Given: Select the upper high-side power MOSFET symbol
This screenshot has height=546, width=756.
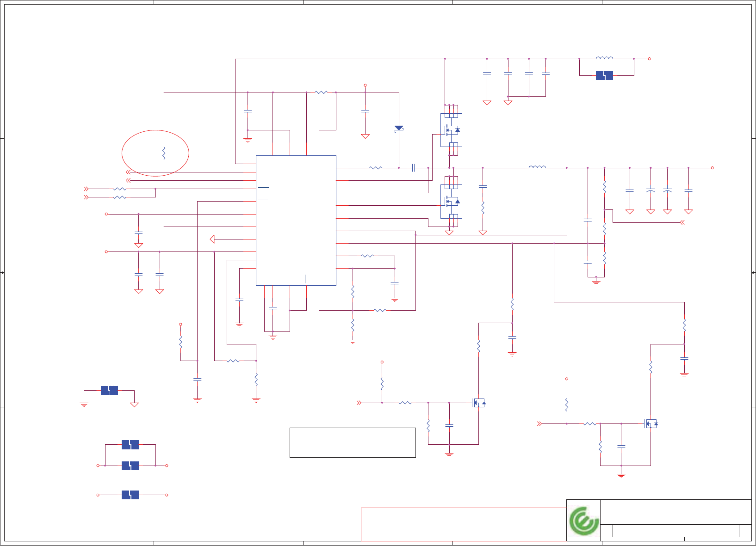Looking at the screenshot, I should pyautogui.click(x=451, y=130).
